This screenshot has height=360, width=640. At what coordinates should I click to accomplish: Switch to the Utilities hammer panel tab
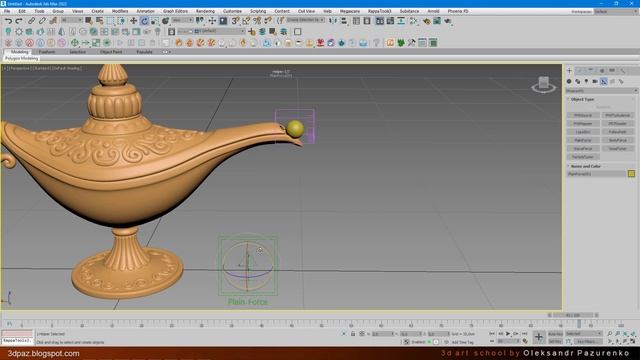[622, 71]
